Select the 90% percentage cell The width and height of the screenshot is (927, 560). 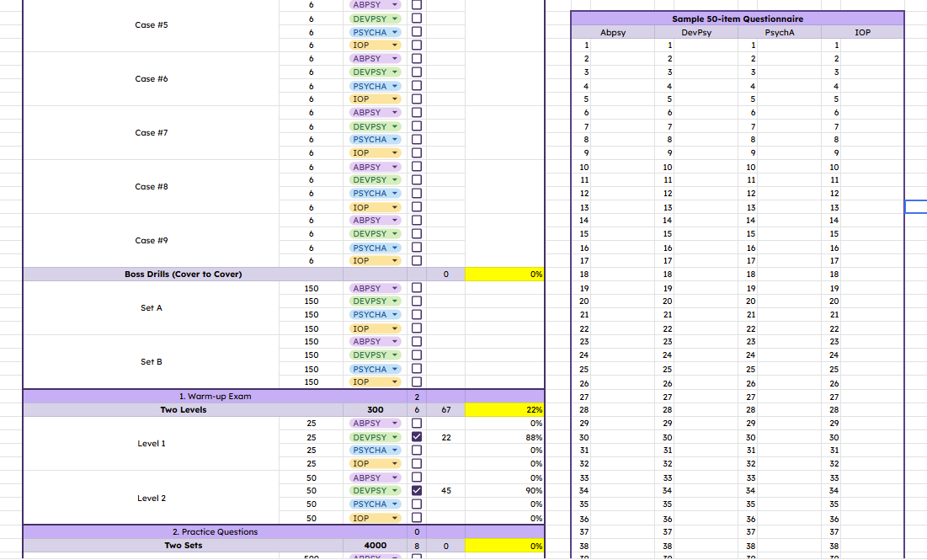point(504,490)
